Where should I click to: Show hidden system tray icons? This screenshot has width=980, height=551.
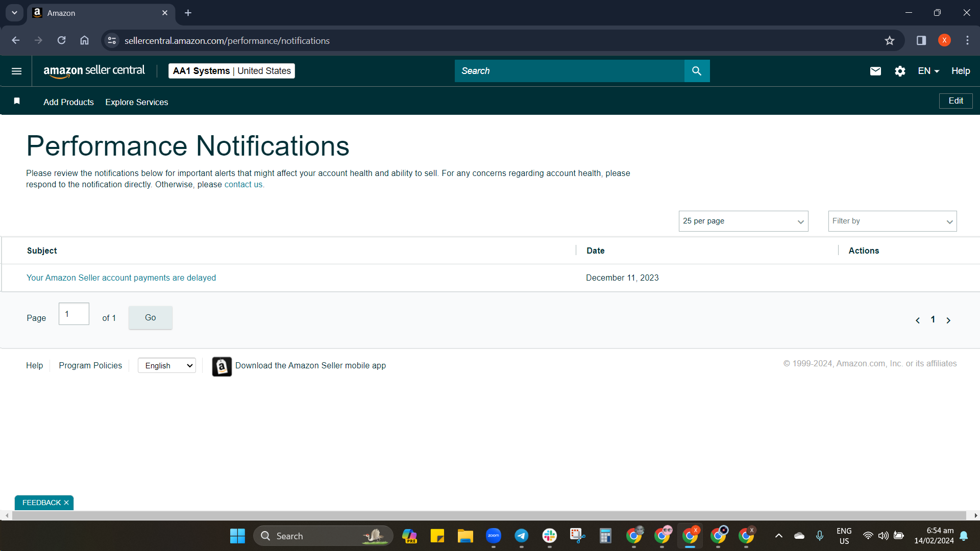pyautogui.click(x=779, y=536)
